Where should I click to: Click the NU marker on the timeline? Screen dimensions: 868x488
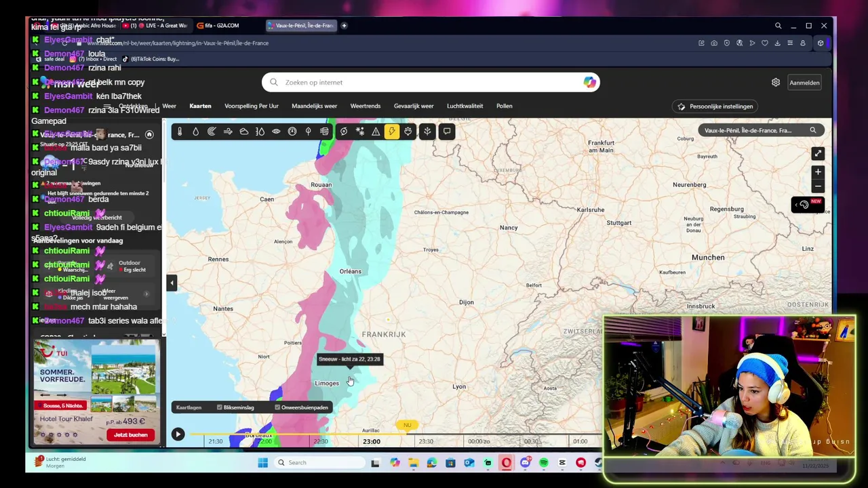[408, 426]
